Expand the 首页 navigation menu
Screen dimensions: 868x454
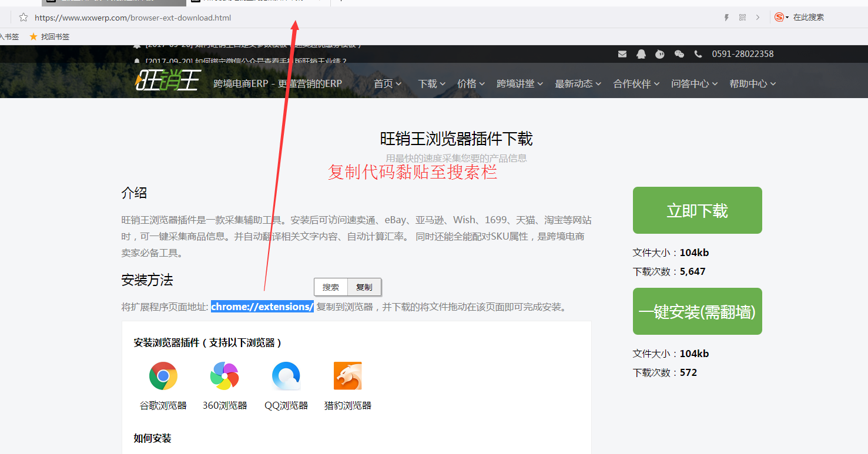click(387, 84)
